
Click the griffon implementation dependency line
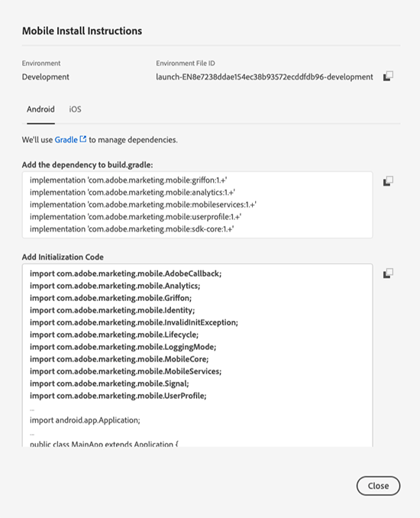(x=128, y=180)
